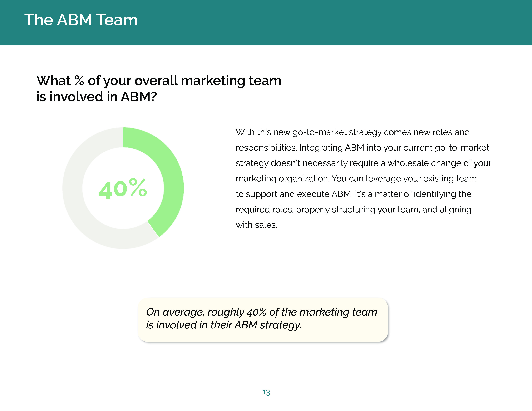Click the final paragraph line "with sales."
The height and width of the screenshot is (411, 532).
[256, 225]
